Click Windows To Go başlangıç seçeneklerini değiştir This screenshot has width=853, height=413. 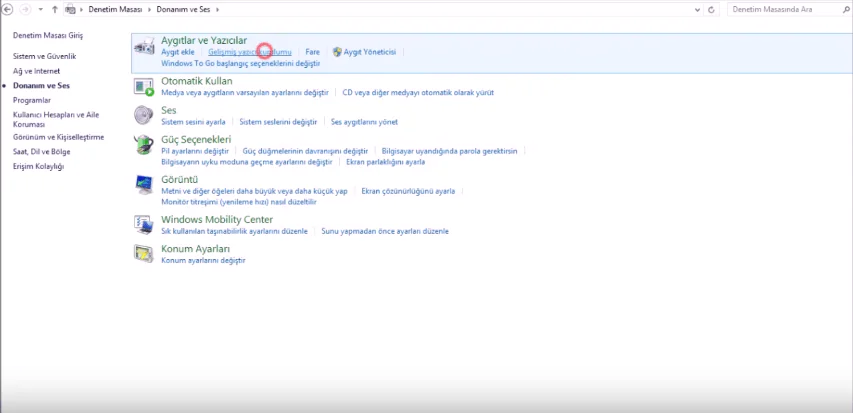240,64
